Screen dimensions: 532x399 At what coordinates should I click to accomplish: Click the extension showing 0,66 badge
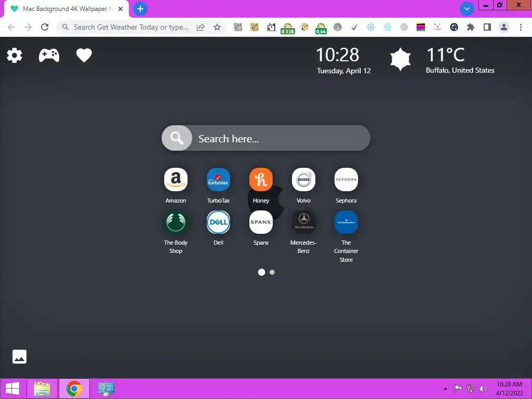pos(321,28)
